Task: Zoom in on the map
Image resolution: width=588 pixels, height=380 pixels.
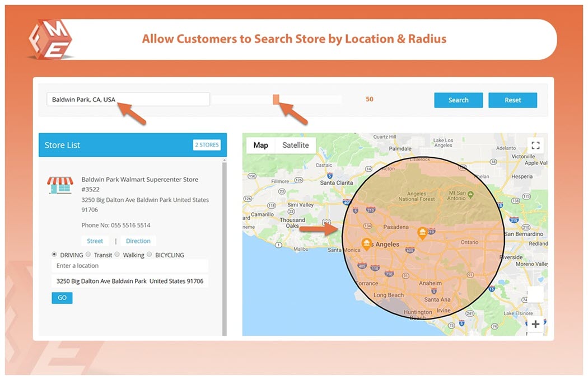Action: [x=535, y=324]
